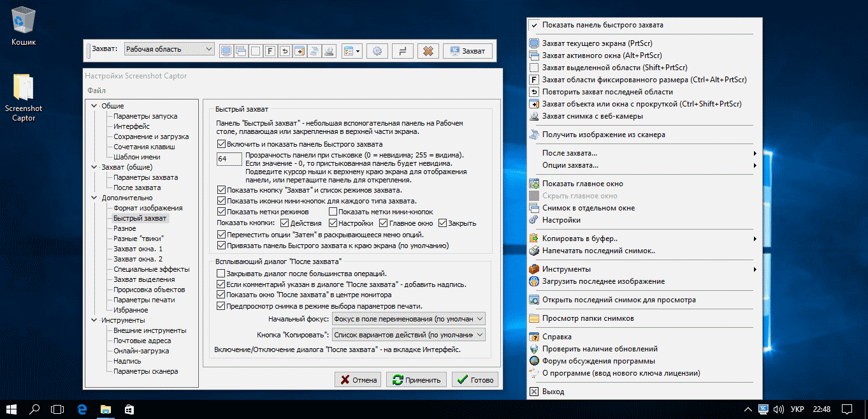Collapse the Общие tree section
Viewport: 868px width, 419px height.
click(94, 106)
